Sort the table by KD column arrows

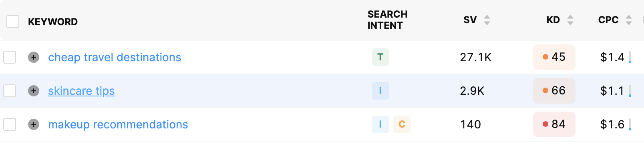570,20
